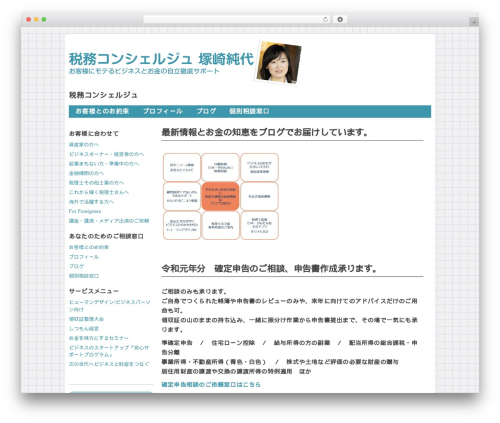Click the サービスメニュー sidebar heading
Screen dimensions: 500x423
(x=94, y=291)
